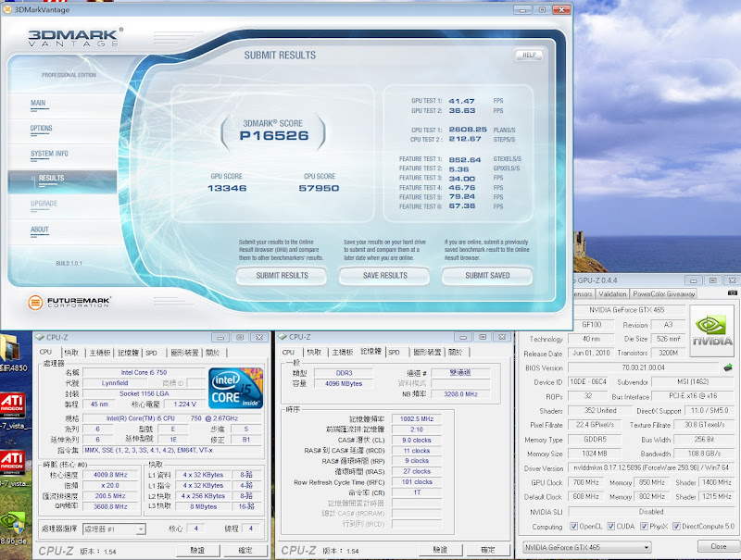Switch to 快取 tab in left CPU-Z
The width and height of the screenshot is (741, 560).
pos(71,353)
